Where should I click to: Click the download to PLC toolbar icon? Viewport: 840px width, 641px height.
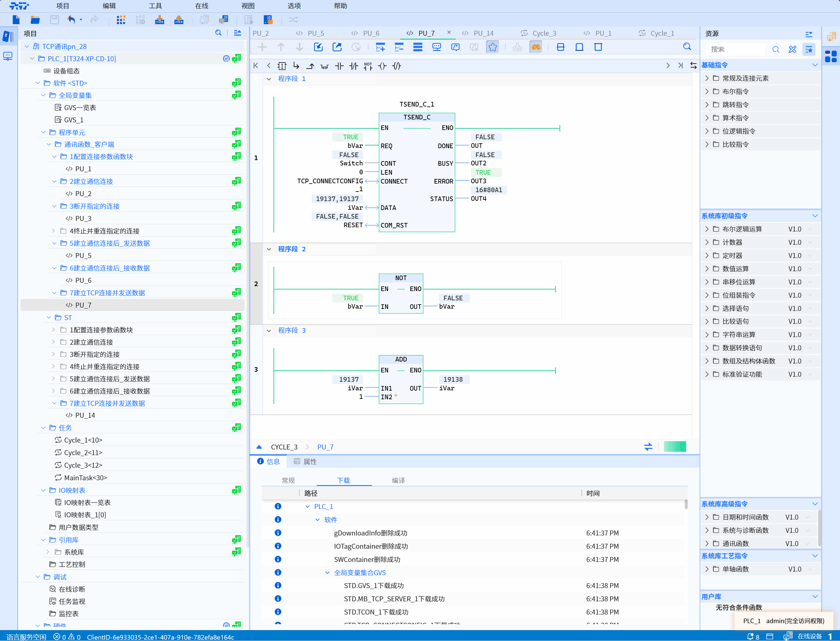[x=160, y=20]
